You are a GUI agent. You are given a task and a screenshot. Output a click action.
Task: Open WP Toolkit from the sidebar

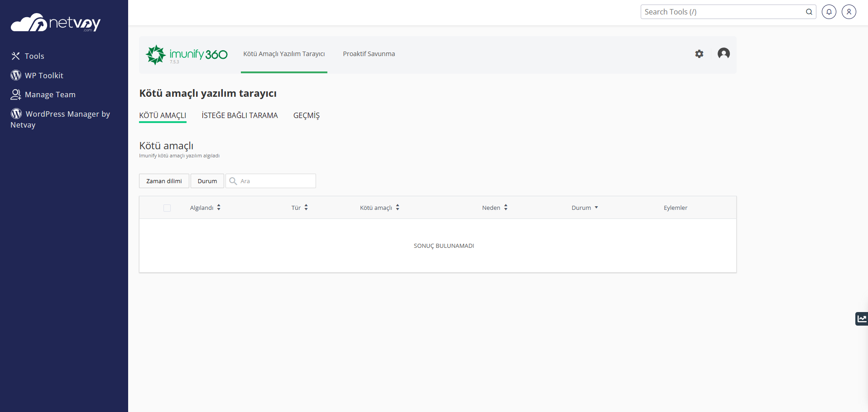pos(44,76)
